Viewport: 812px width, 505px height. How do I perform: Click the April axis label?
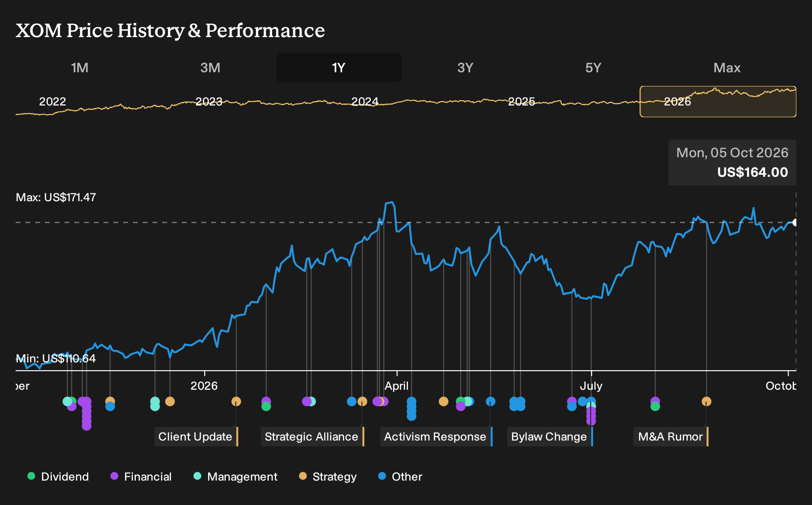(x=397, y=386)
